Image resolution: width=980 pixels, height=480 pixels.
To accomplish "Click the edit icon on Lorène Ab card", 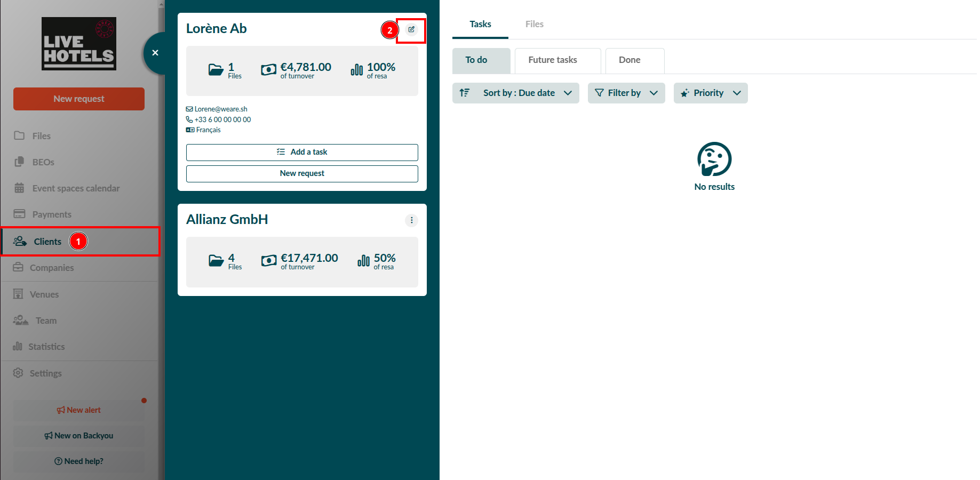I will click(411, 30).
